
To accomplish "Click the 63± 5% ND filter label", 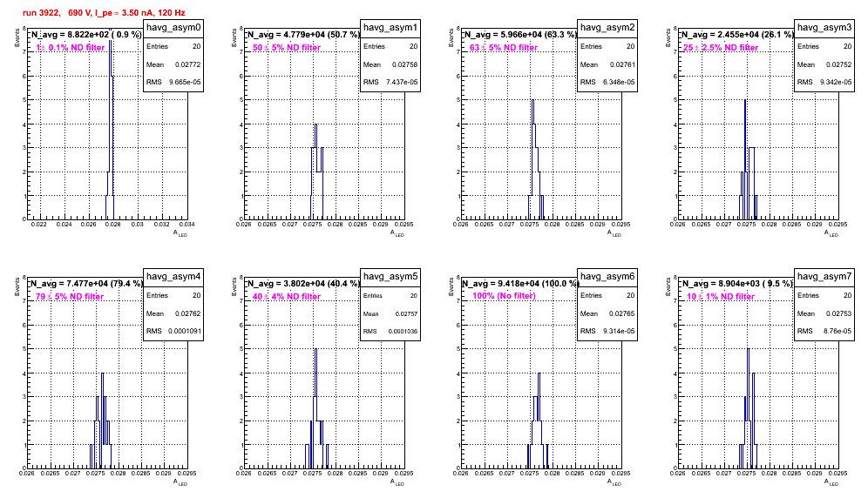I will [504, 48].
